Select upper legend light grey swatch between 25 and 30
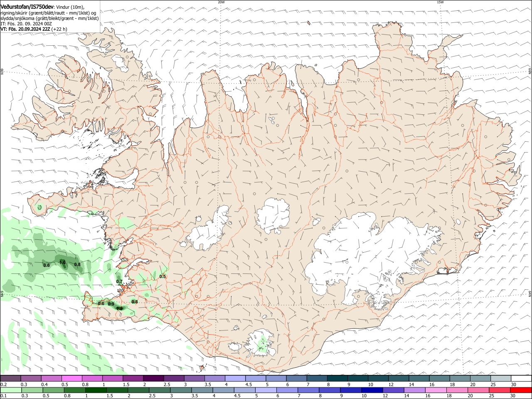The height and width of the screenshot is (399, 532). tap(500, 378)
